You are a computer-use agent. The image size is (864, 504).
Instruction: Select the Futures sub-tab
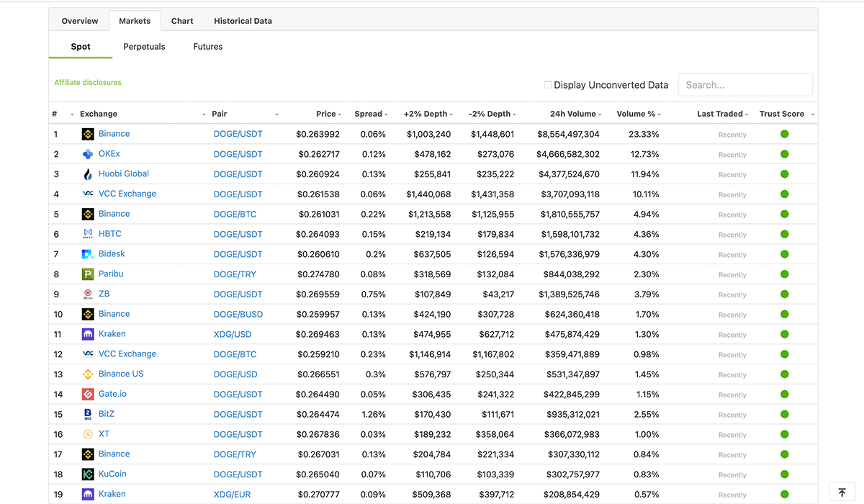(208, 47)
